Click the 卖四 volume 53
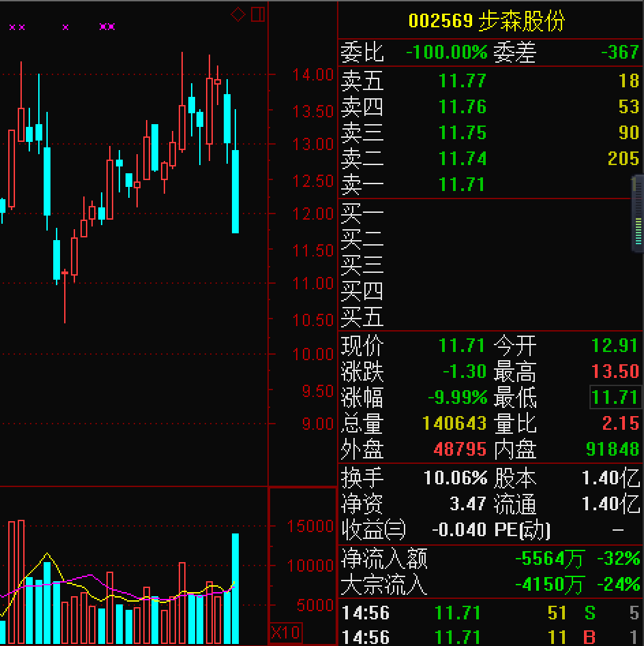 coord(629,106)
